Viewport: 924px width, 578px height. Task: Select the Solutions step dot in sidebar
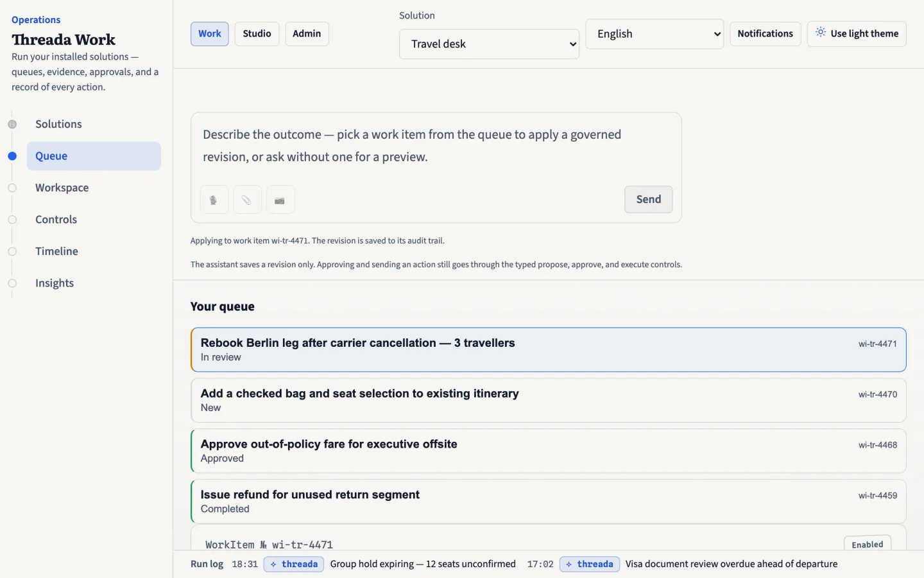pyautogui.click(x=12, y=124)
